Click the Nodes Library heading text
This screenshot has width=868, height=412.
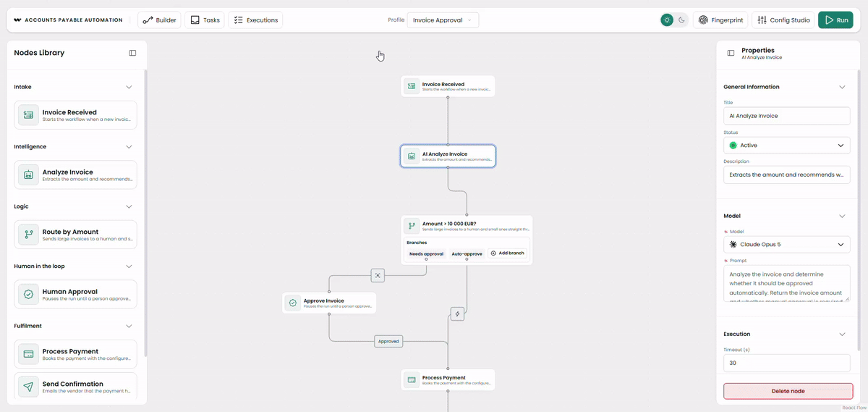[39, 53]
